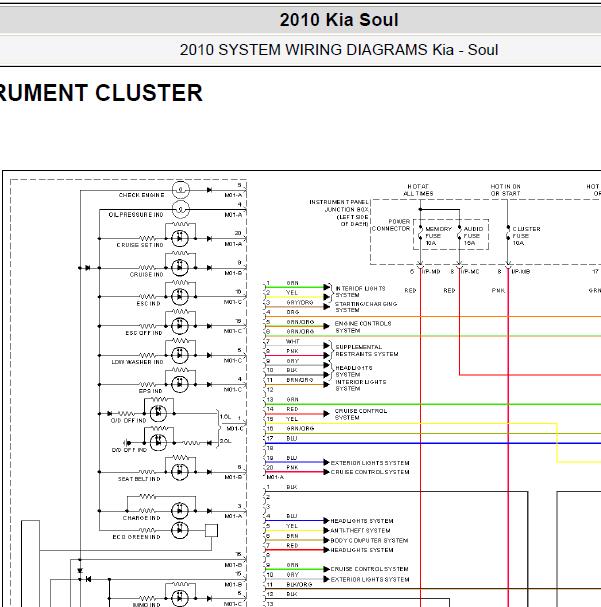Viewport: 601px width, 607px height.
Task: Click the Cluster Fuse 10A symbol
Action: pyautogui.click(x=508, y=232)
